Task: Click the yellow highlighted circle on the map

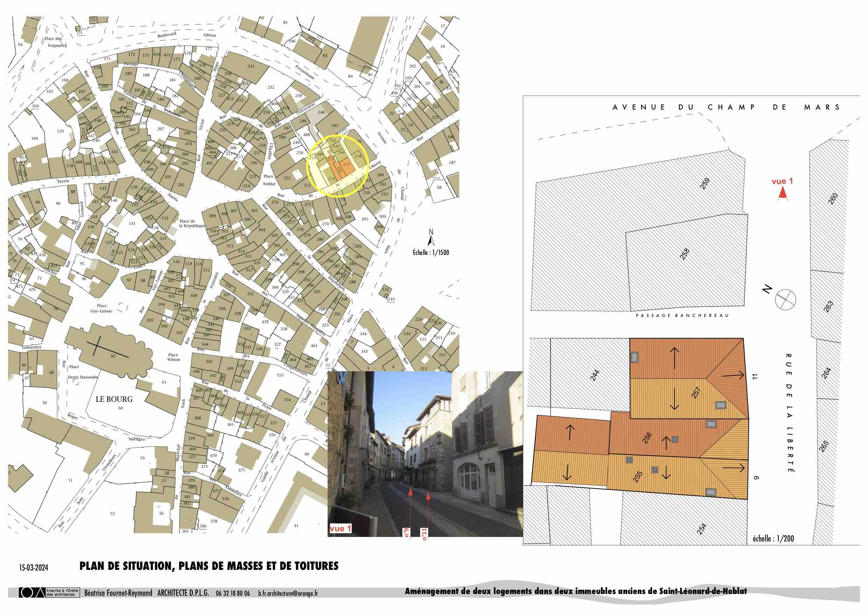Action: tap(337, 166)
